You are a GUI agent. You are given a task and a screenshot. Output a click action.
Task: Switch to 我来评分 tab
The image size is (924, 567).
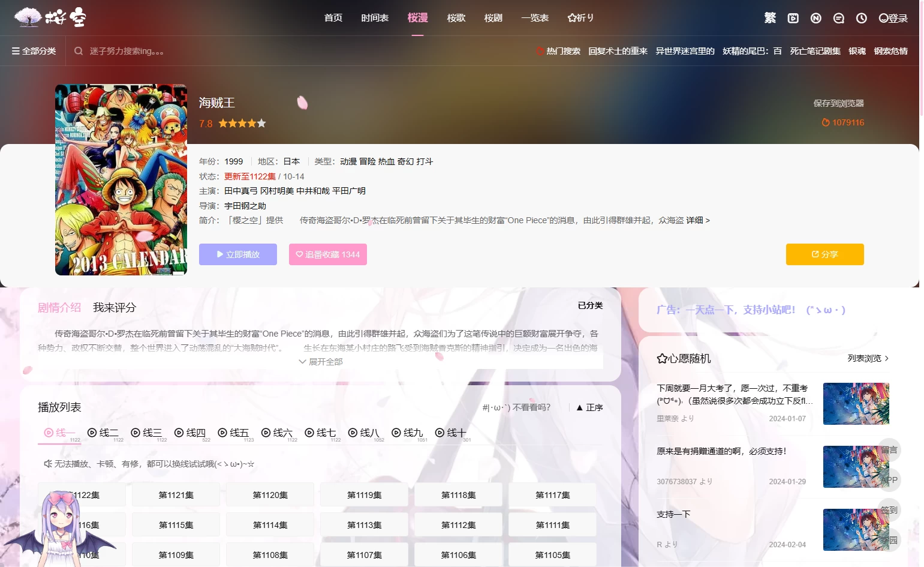pos(115,307)
